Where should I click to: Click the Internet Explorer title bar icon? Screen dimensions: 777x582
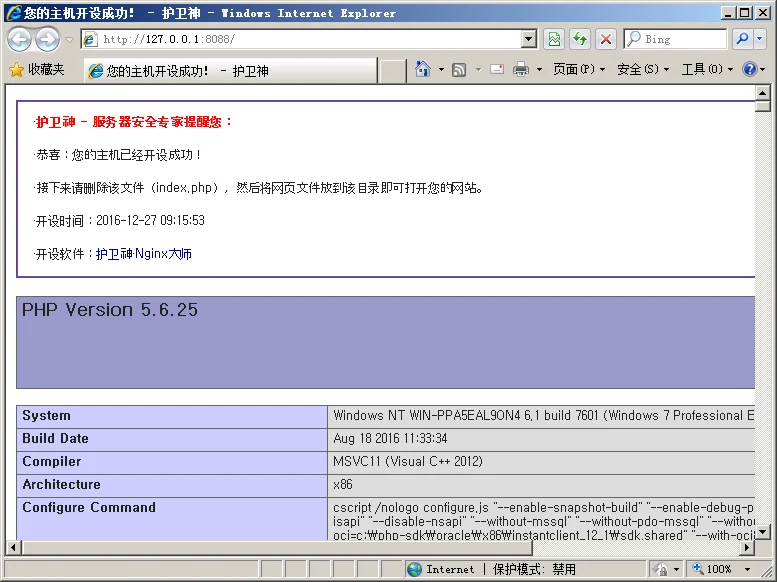click(14, 13)
